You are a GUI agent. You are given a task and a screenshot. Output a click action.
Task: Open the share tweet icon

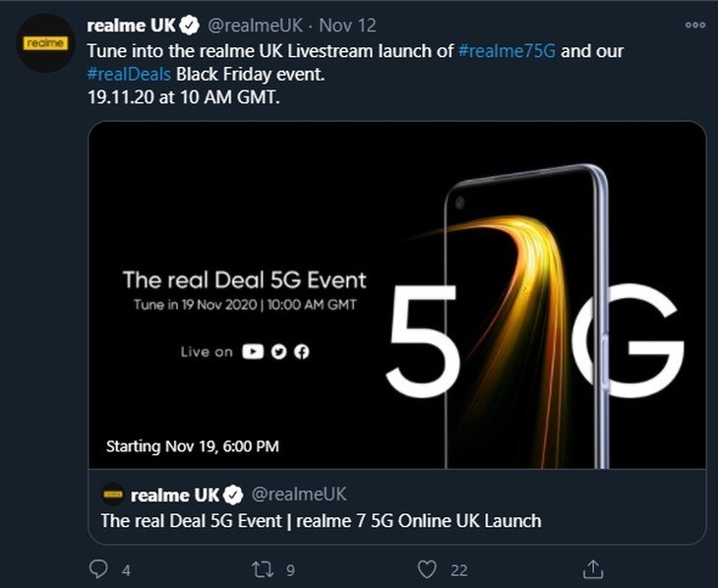click(592, 568)
